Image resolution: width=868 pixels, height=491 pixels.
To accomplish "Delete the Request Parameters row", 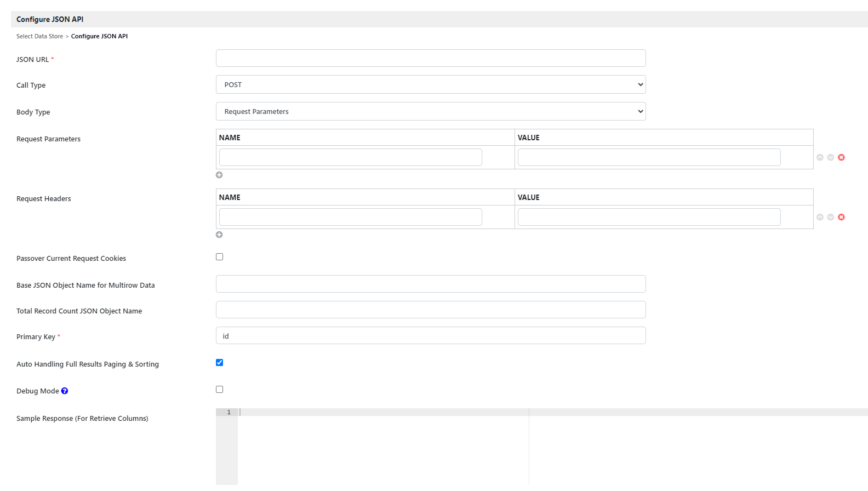I will tap(841, 157).
